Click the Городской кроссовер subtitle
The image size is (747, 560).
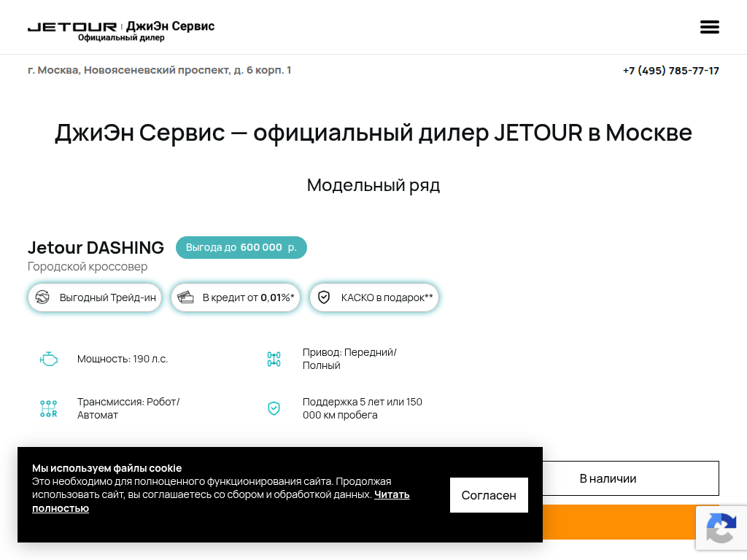click(88, 266)
